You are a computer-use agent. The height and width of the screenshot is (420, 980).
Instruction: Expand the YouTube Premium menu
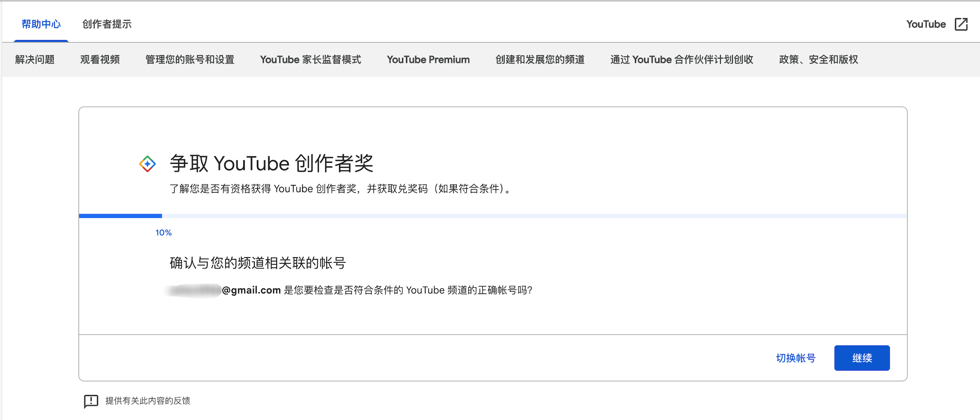pos(428,60)
